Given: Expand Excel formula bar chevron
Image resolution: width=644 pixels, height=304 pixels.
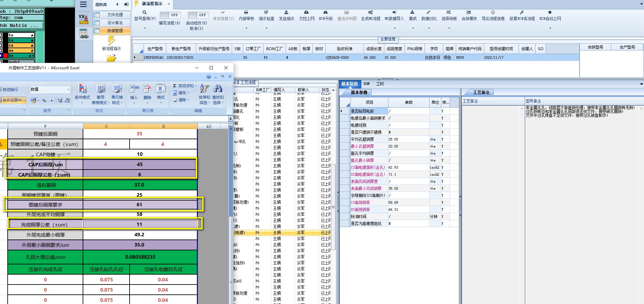Looking at the screenshot, I should [x=230, y=118].
